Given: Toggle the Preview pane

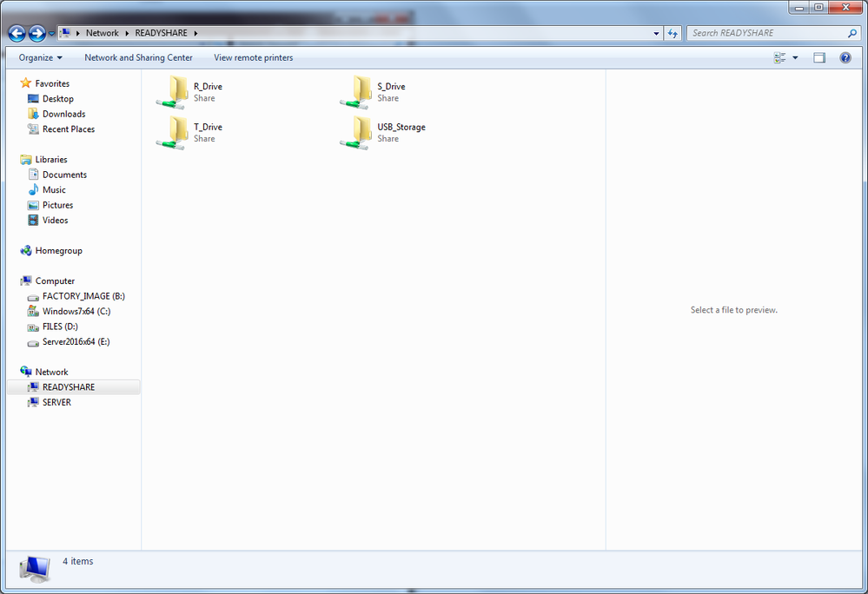Looking at the screenshot, I should 818,57.
